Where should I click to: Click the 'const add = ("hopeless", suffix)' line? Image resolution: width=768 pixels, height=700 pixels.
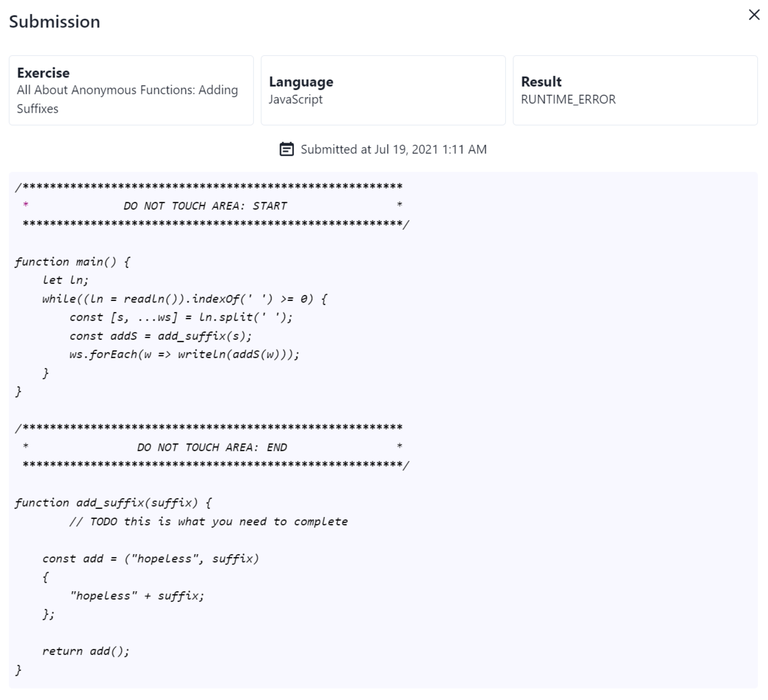(x=150, y=559)
